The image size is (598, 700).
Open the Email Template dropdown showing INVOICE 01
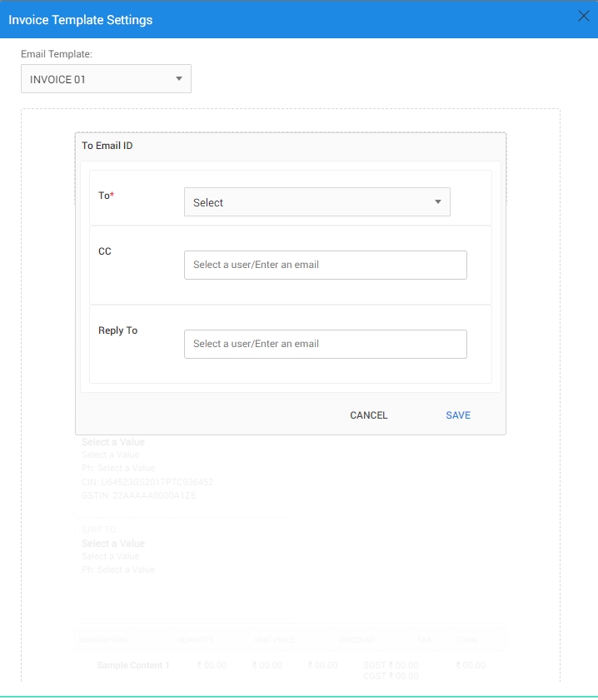tap(105, 80)
